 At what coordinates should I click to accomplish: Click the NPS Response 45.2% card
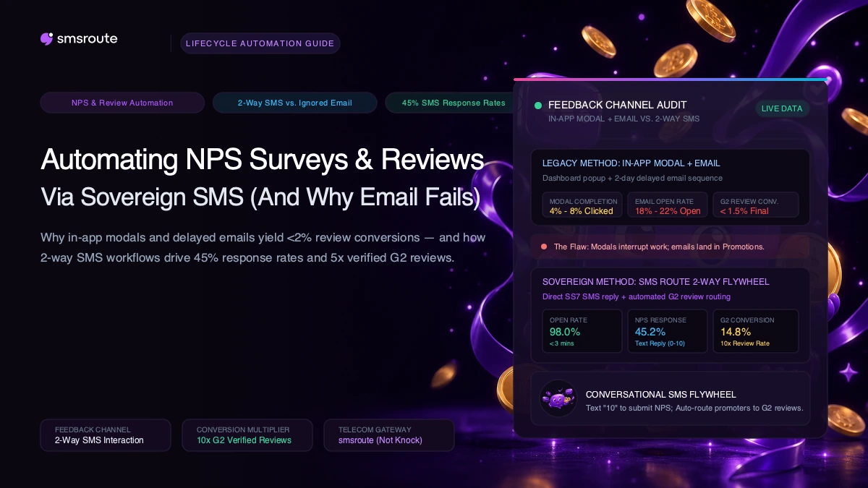(667, 331)
